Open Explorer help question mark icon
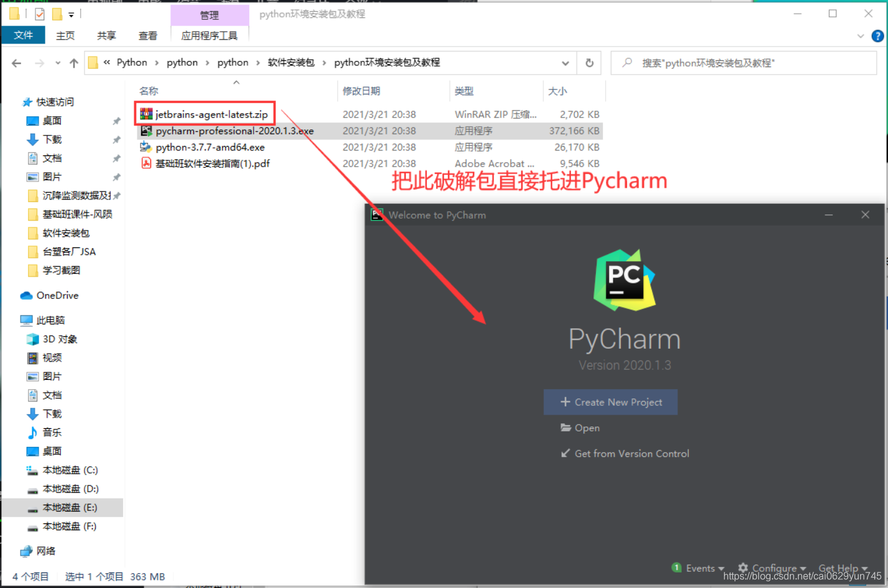The width and height of the screenshot is (888, 588). click(x=877, y=36)
